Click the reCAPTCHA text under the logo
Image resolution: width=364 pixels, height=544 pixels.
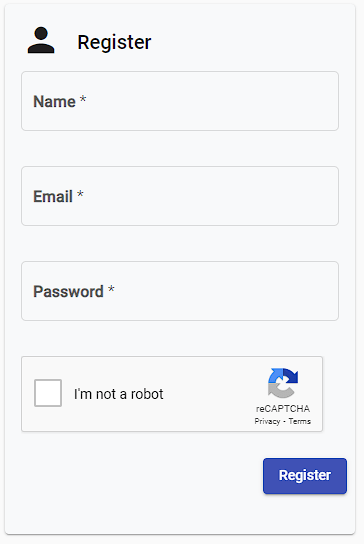click(x=283, y=409)
